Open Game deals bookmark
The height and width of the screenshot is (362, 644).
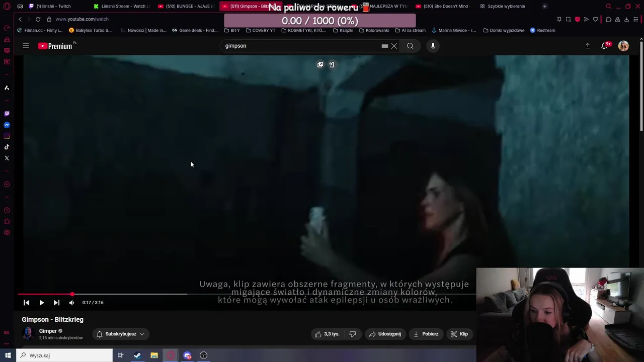[x=195, y=30]
